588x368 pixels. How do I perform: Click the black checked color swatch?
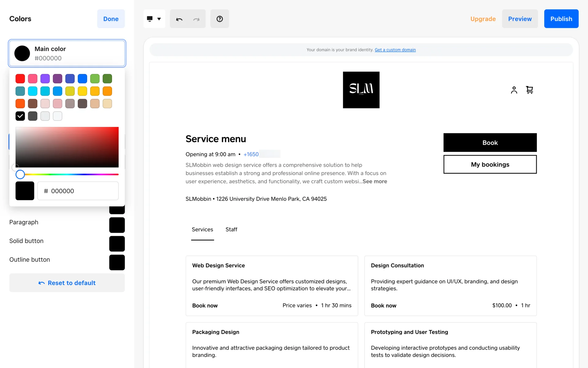click(x=20, y=116)
